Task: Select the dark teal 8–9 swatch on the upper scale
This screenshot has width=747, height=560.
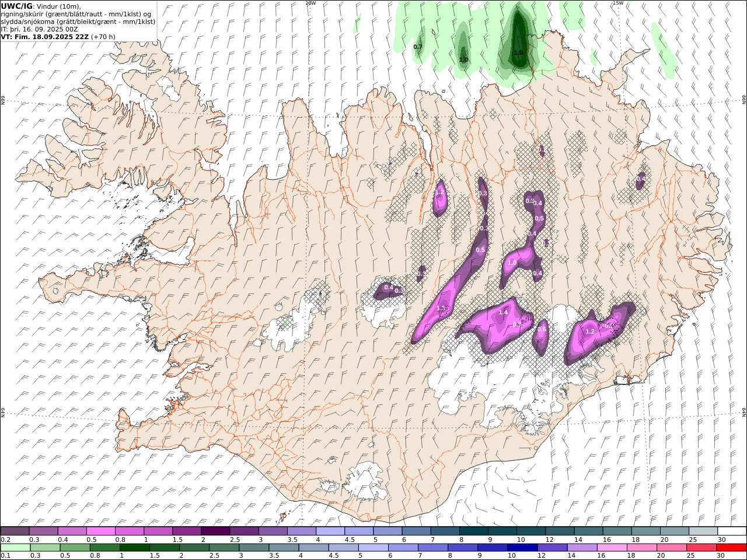Action: click(x=473, y=531)
